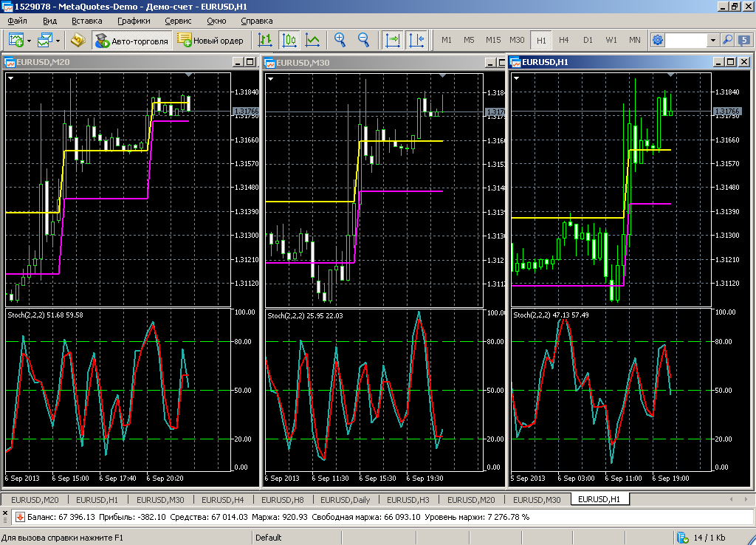Screen dimensions: 756x545
Task: Switch chart to Japanese candlesticks mode
Action: coord(289,40)
